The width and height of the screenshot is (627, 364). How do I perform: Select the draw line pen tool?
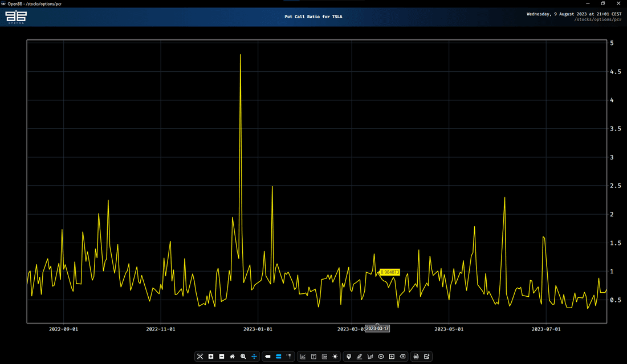click(360, 357)
